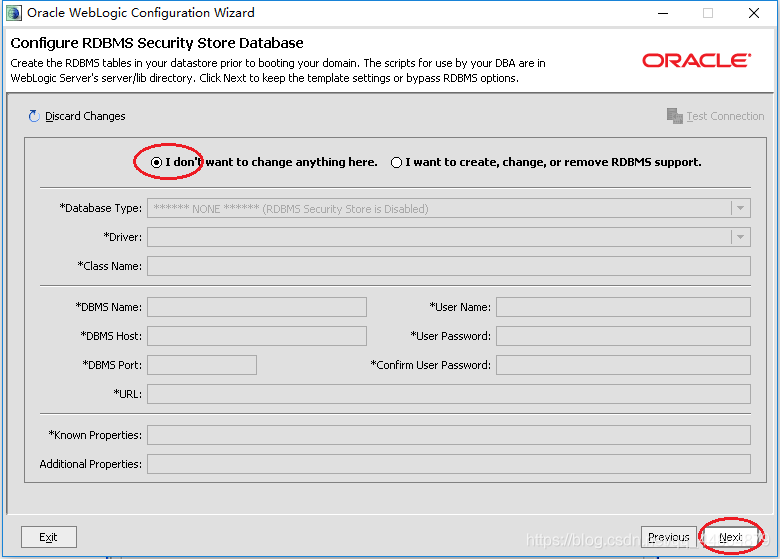Click the '*Database Type:' label
Screen dimensions: 780x559
pos(100,208)
